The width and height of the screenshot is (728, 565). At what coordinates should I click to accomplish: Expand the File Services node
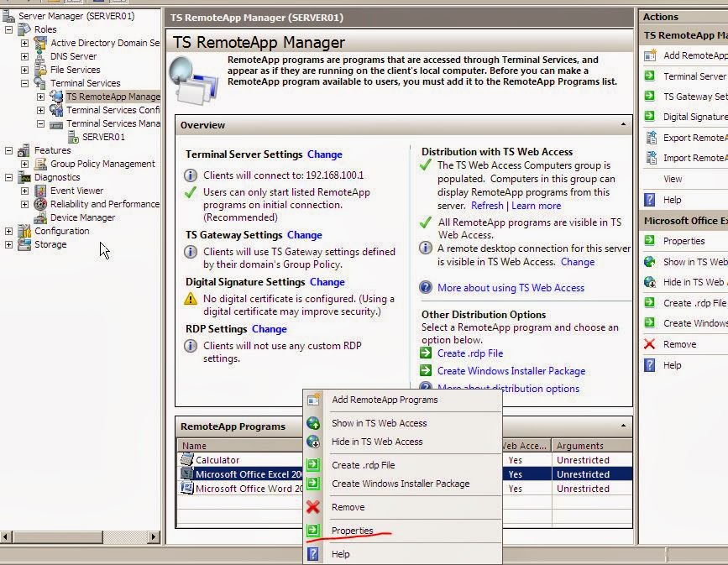tap(24, 71)
